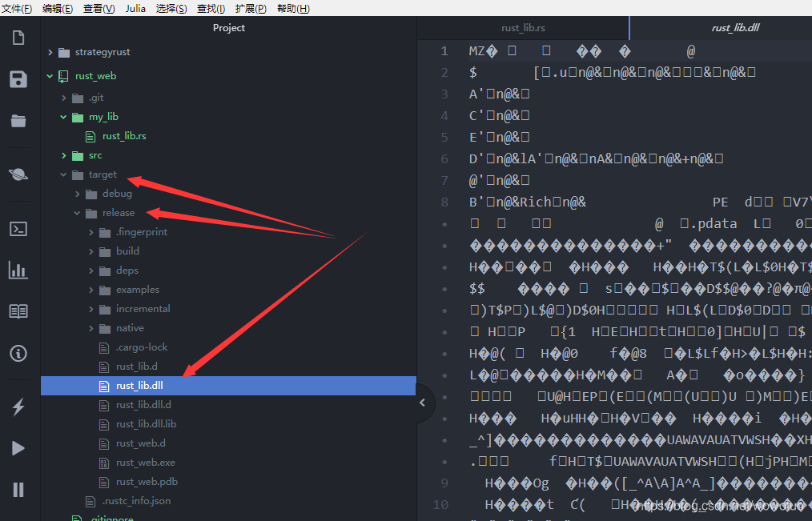Open the integrated Terminal icon
Viewport: 812px width, 521px height.
18,228
